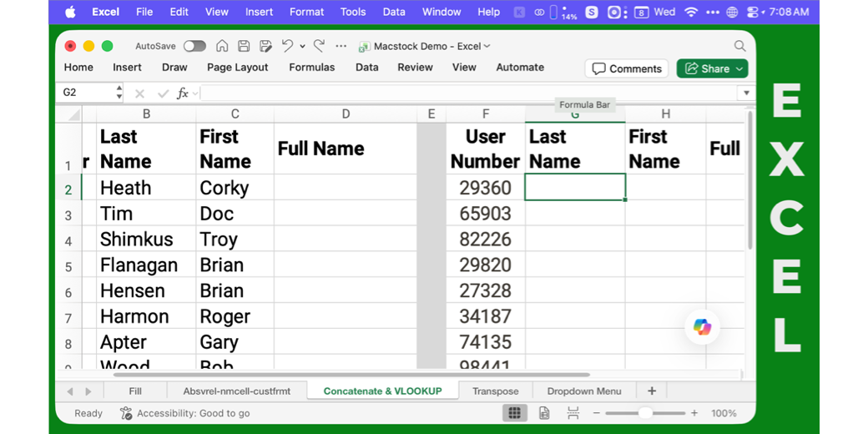Switch to the Dropdown Menu sheet tab
The image size is (868, 434).
pyautogui.click(x=584, y=391)
